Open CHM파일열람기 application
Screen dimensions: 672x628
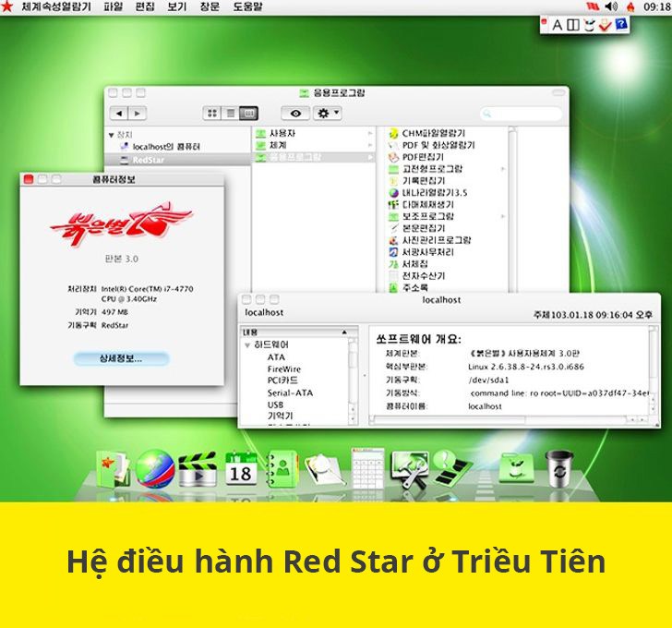click(433, 133)
